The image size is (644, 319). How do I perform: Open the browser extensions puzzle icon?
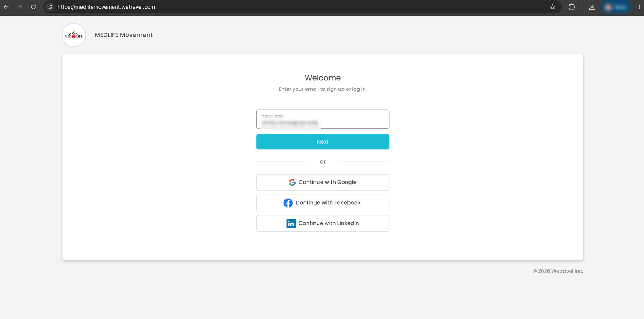572,7
